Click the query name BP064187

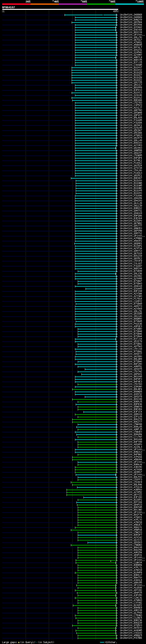click(8, 7)
